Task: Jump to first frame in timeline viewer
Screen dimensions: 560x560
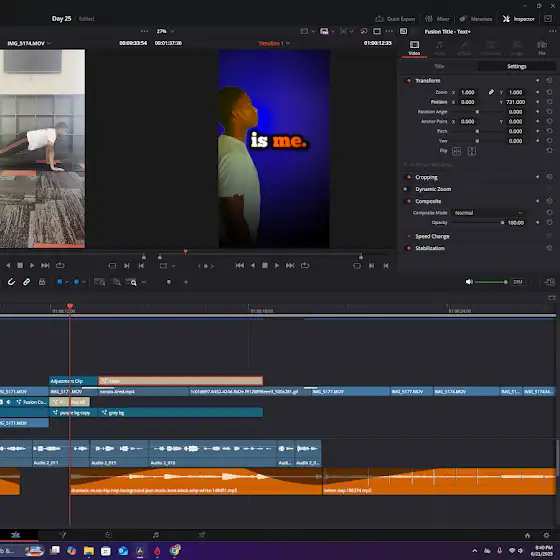Action: [240, 265]
